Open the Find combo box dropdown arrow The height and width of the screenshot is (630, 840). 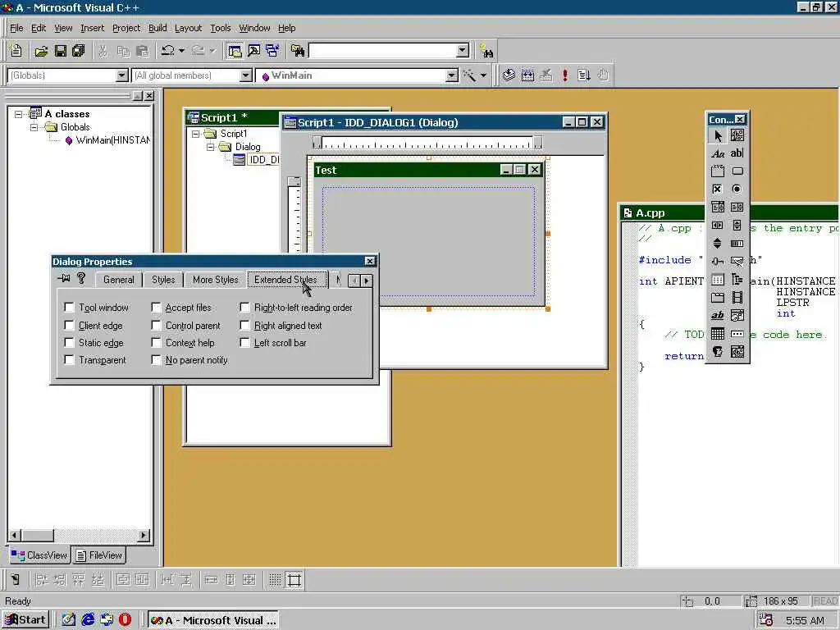463,51
